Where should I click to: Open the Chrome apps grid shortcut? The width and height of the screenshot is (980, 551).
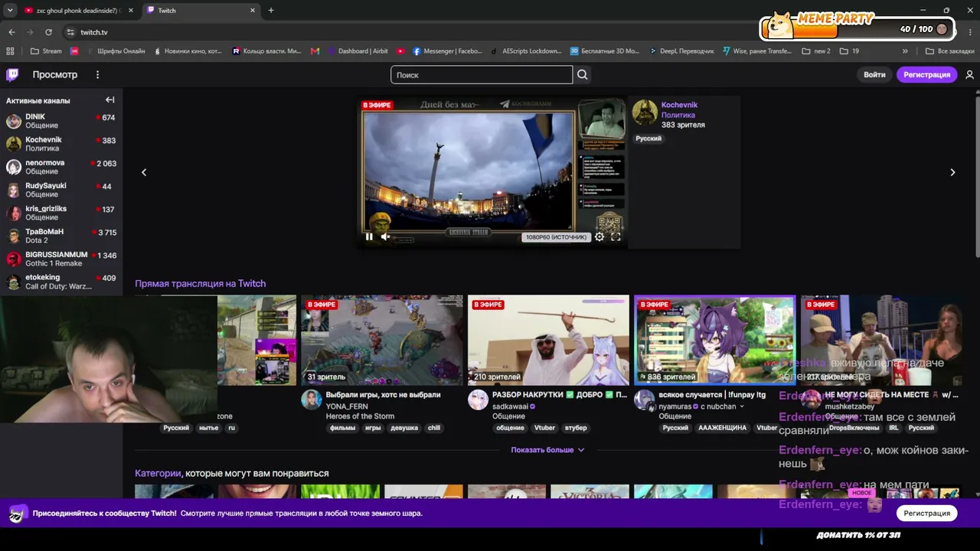click(10, 51)
